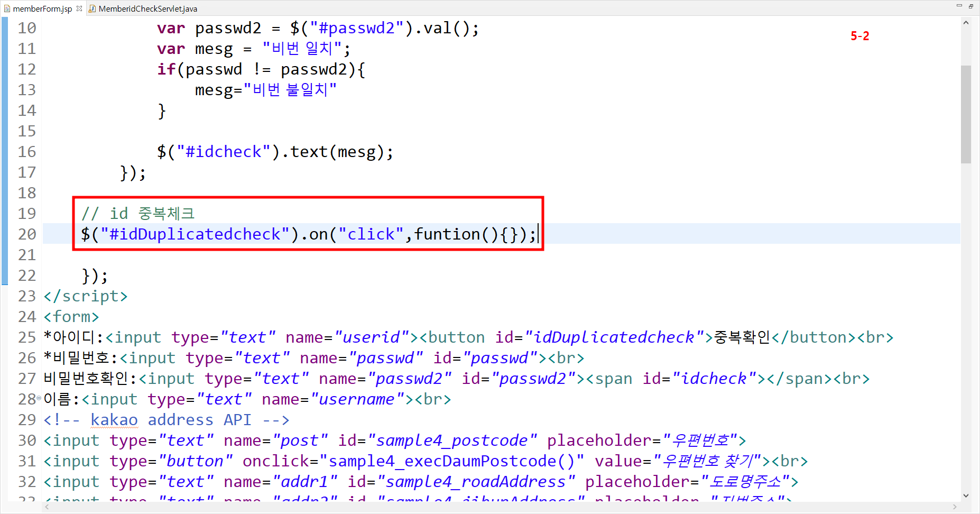The height and width of the screenshot is (514, 980).
Task: Click id="sample4_roadAddress" attribute
Action: click(x=462, y=482)
